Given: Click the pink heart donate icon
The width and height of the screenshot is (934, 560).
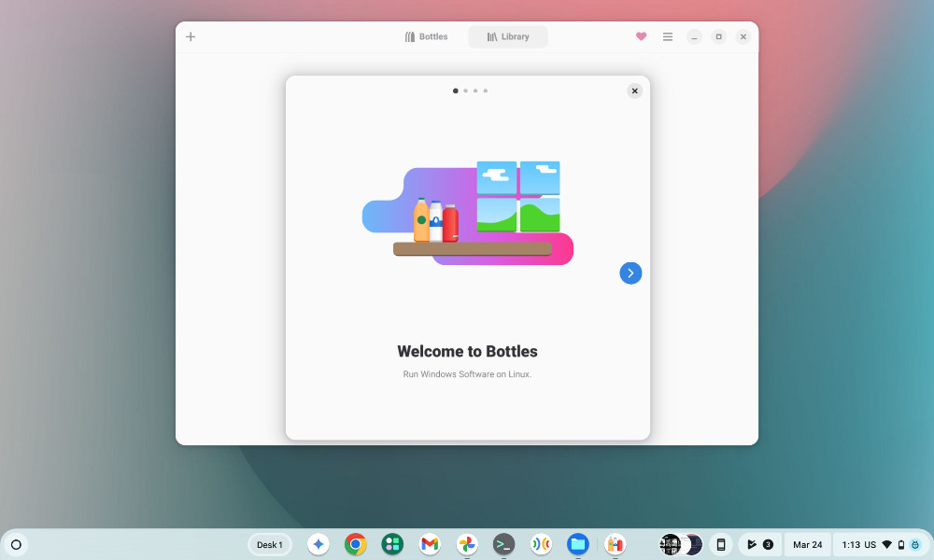Looking at the screenshot, I should click(x=641, y=36).
